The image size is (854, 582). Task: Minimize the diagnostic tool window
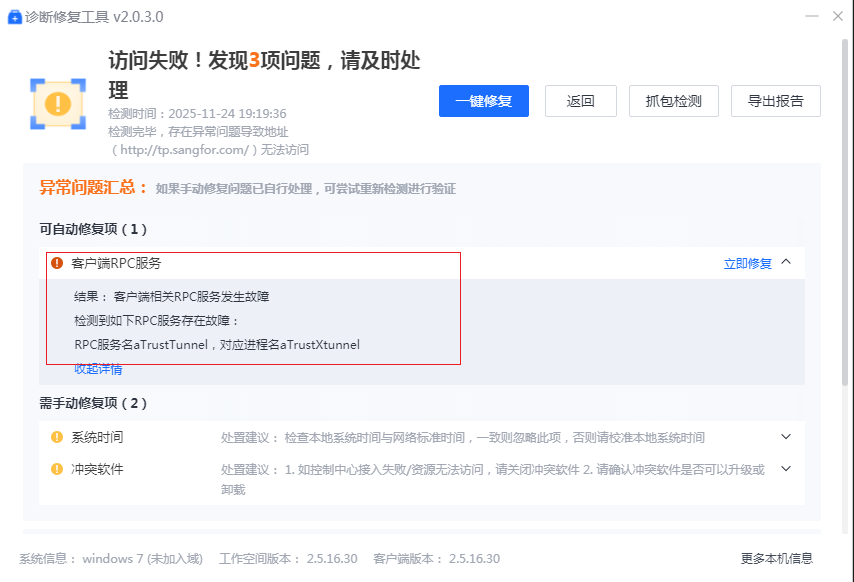pyautogui.click(x=811, y=17)
